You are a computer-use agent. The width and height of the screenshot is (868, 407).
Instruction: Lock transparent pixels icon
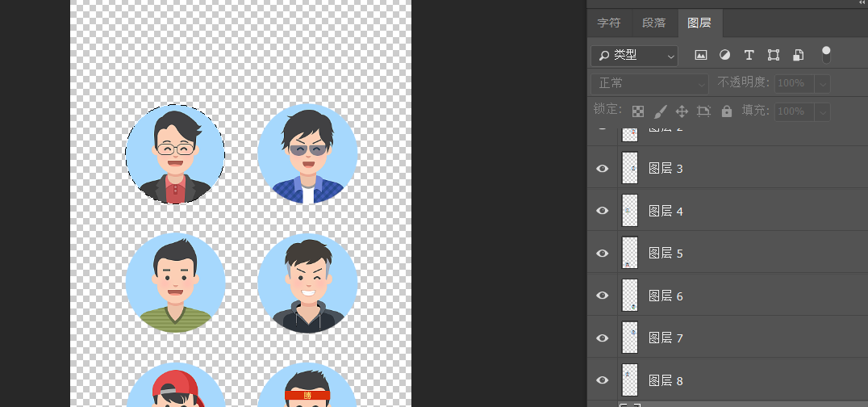pyautogui.click(x=638, y=111)
